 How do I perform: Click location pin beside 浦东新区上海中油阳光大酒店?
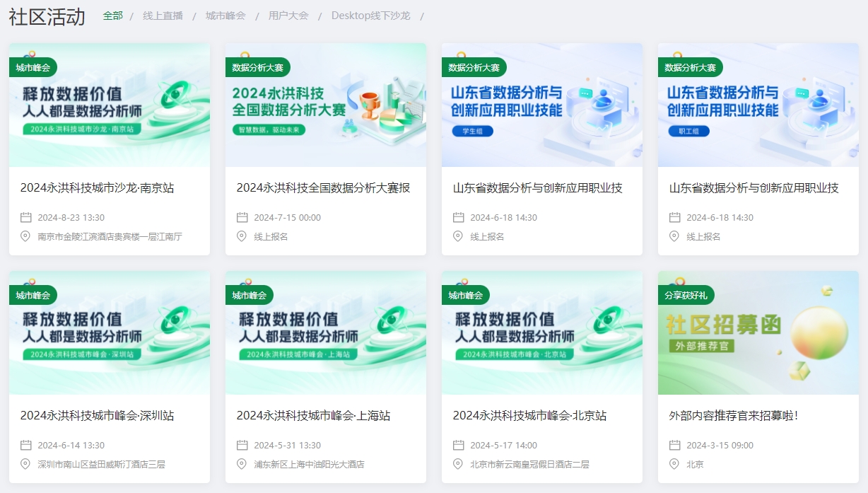point(242,465)
